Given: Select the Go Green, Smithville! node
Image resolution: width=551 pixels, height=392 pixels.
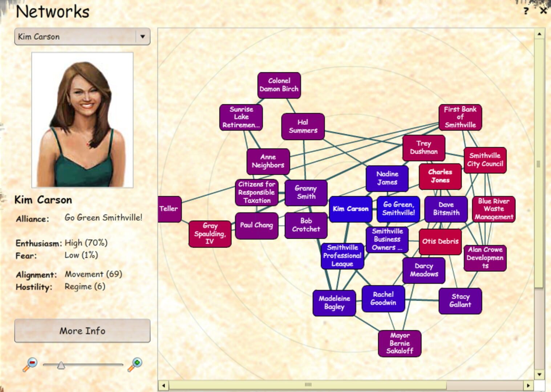Looking at the screenshot, I should click(x=398, y=209).
